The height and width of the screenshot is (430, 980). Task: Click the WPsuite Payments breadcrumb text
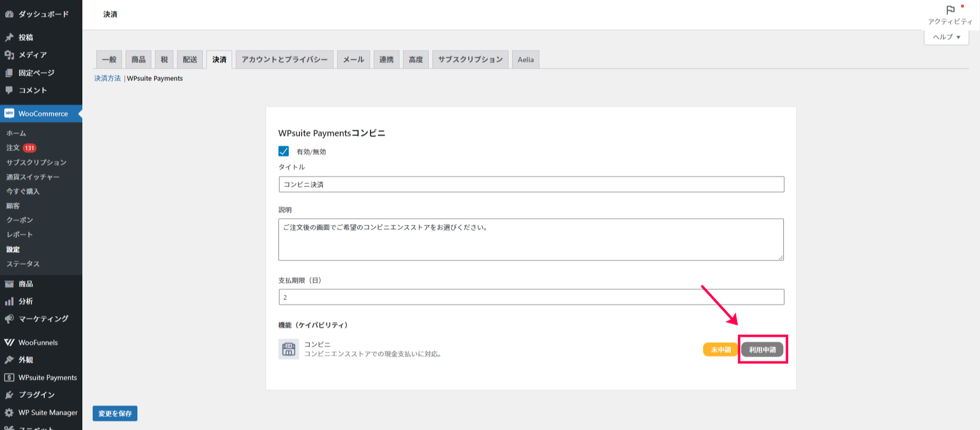click(155, 78)
